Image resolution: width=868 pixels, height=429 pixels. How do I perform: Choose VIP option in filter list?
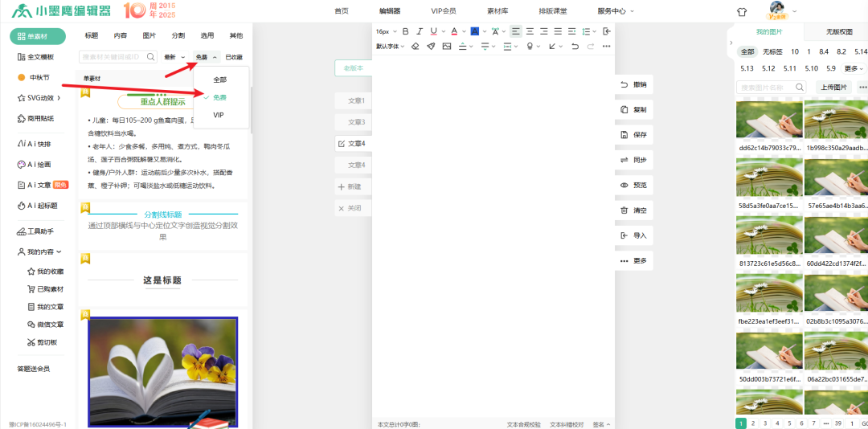click(x=219, y=115)
